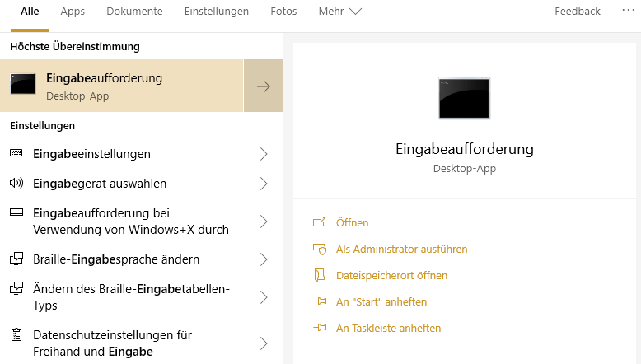Click the pin icon beside An Taskleiste anheften

pyautogui.click(x=320, y=328)
